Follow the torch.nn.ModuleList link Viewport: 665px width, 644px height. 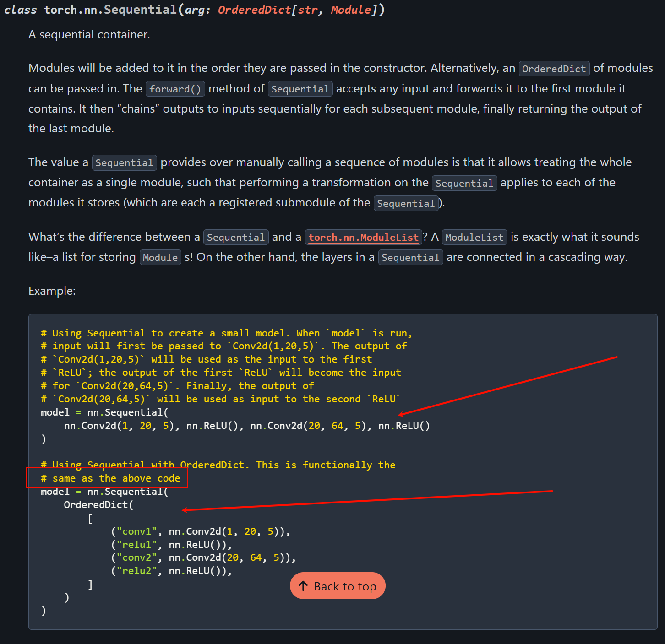click(363, 237)
